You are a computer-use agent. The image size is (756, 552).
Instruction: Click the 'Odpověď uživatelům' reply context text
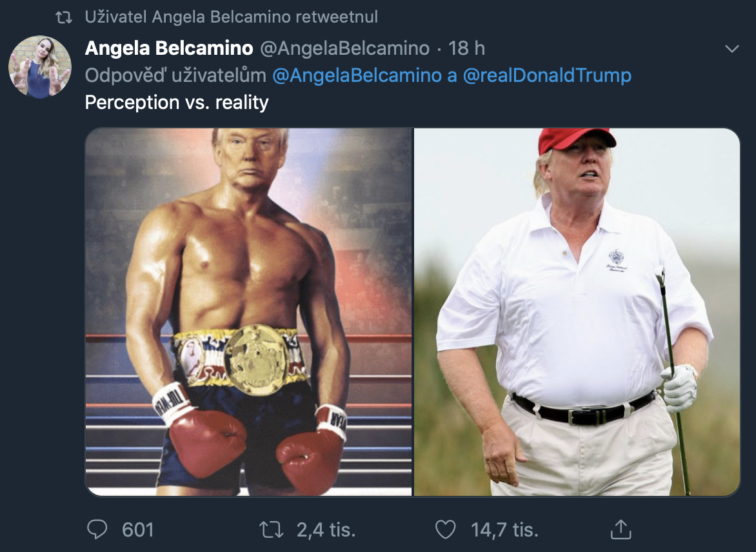(x=175, y=75)
